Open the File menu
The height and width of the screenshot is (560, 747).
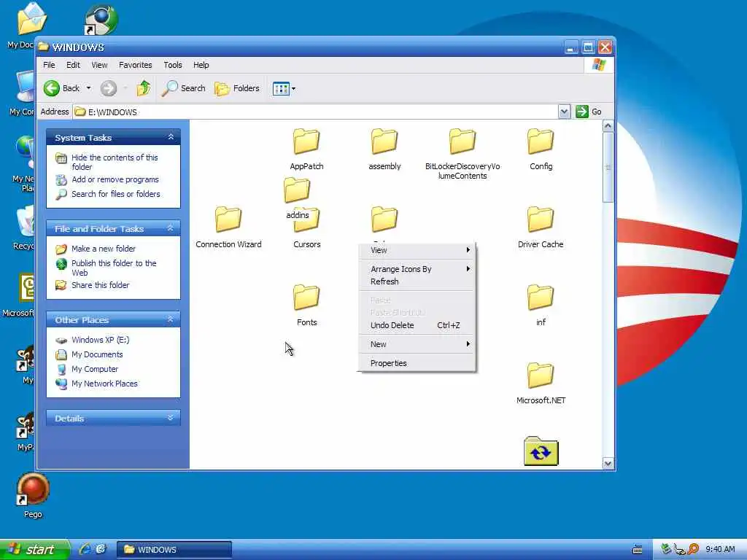(49, 65)
